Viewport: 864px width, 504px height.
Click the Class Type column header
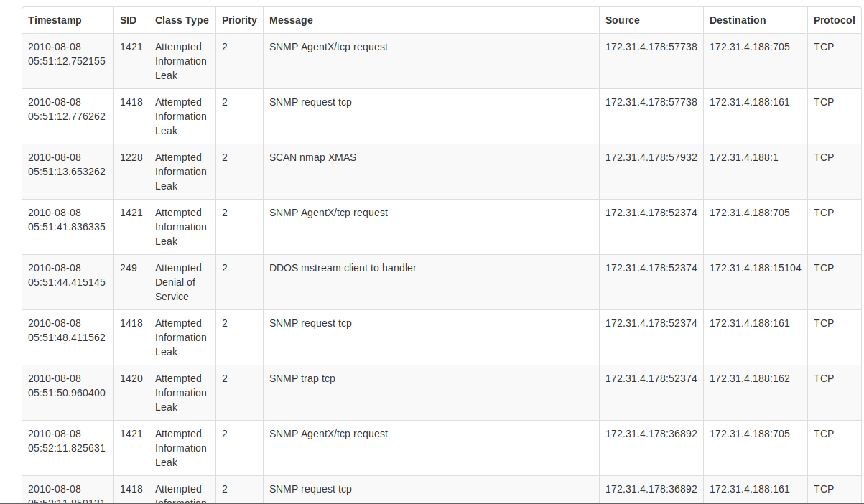(182, 20)
